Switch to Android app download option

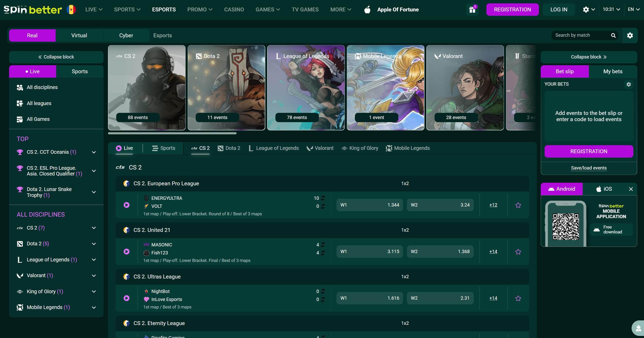coord(562,189)
